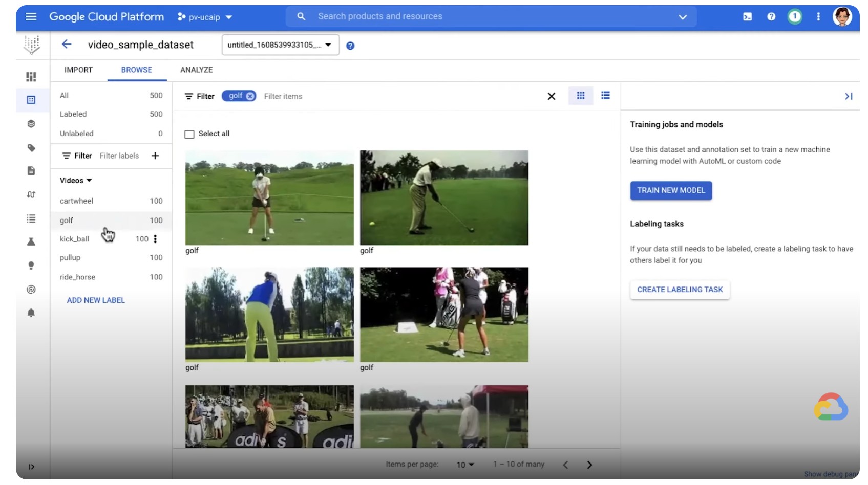The height and width of the screenshot is (485, 868).
Task: Remove the golf filter chip
Action: [x=250, y=96]
